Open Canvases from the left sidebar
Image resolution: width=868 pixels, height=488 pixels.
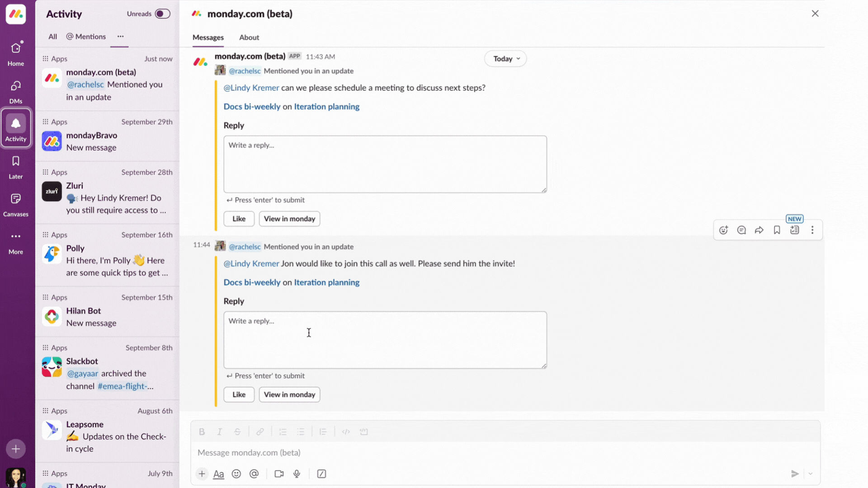(16, 204)
